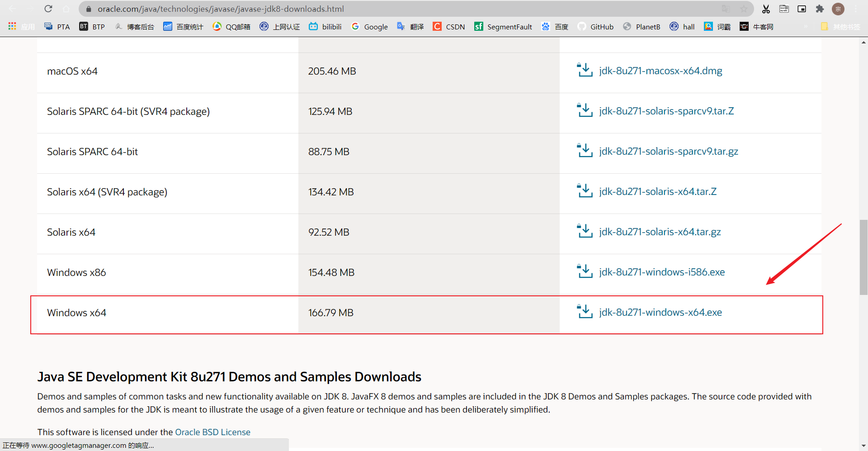Click download icon for windows-i586.exe
Image resolution: width=868 pixels, height=451 pixels.
click(x=585, y=271)
